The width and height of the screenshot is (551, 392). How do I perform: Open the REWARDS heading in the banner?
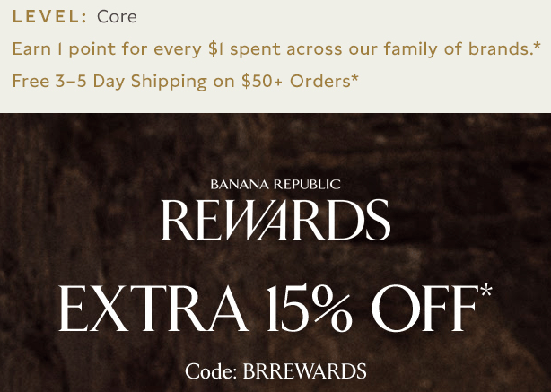pyautogui.click(x=275, y=220)
